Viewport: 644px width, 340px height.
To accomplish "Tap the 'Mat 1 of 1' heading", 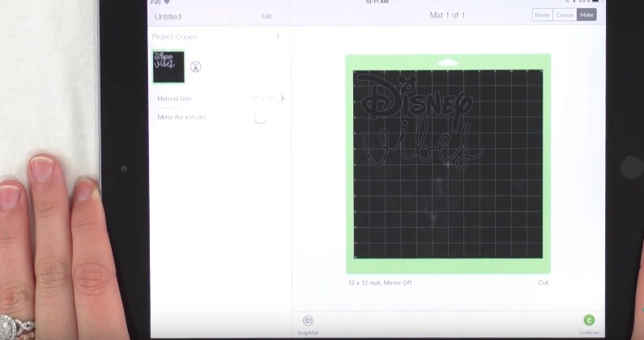I will (x=447, y=15).
